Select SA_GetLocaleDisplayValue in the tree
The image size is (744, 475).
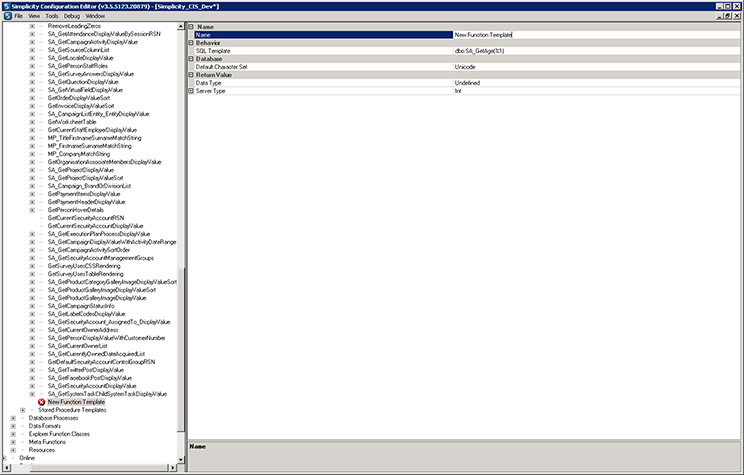80,58
